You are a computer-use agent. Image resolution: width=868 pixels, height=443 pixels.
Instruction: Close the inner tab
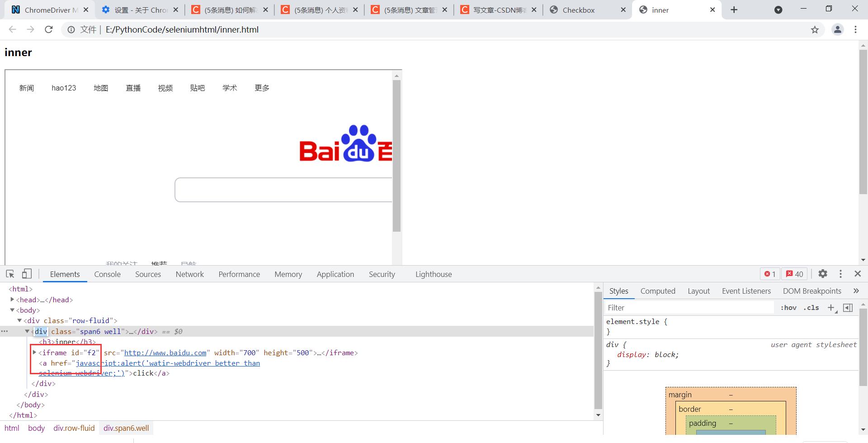pyautogui.click(x=712, y=10)
